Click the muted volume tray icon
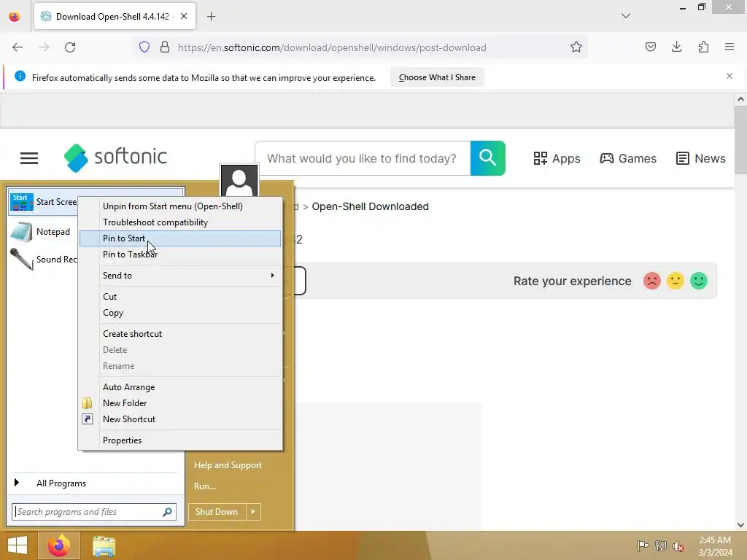Image resolution: width=747 pixels, height=560 pixels. pos(678,546)
